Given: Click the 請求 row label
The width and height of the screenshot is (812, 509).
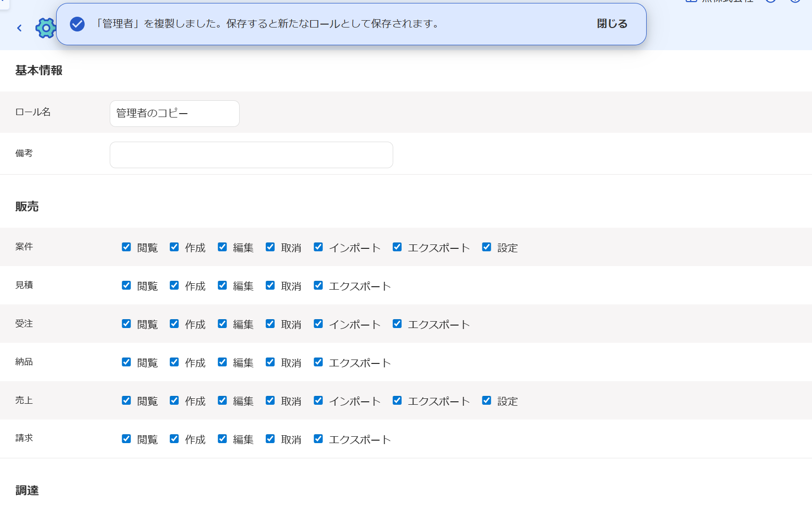Looking at the screenshot, I should (24, 438).
